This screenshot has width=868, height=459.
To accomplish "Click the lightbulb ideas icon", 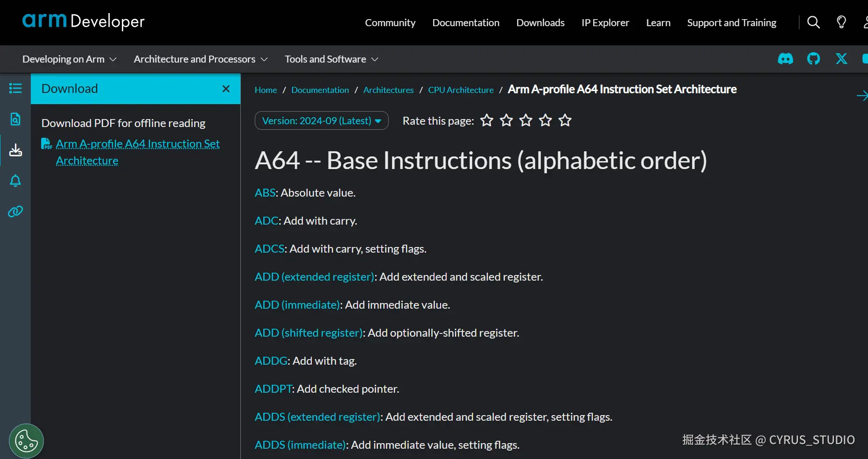I will (841, 22).
